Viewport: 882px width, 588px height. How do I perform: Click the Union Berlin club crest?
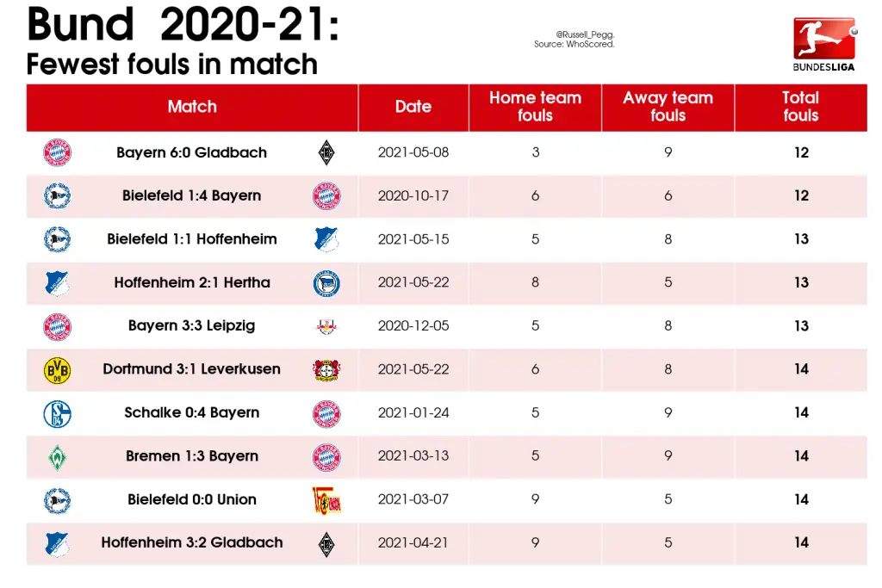pos(326,500)
